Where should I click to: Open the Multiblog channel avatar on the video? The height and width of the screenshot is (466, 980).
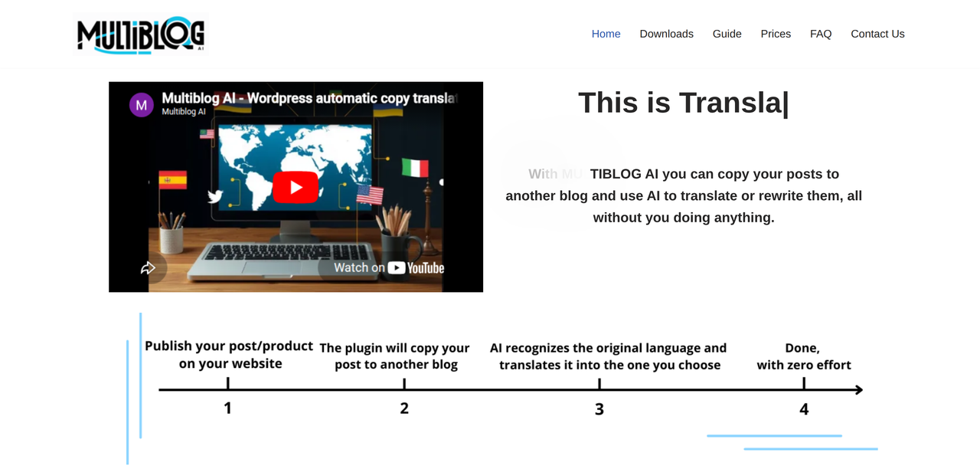142,105
